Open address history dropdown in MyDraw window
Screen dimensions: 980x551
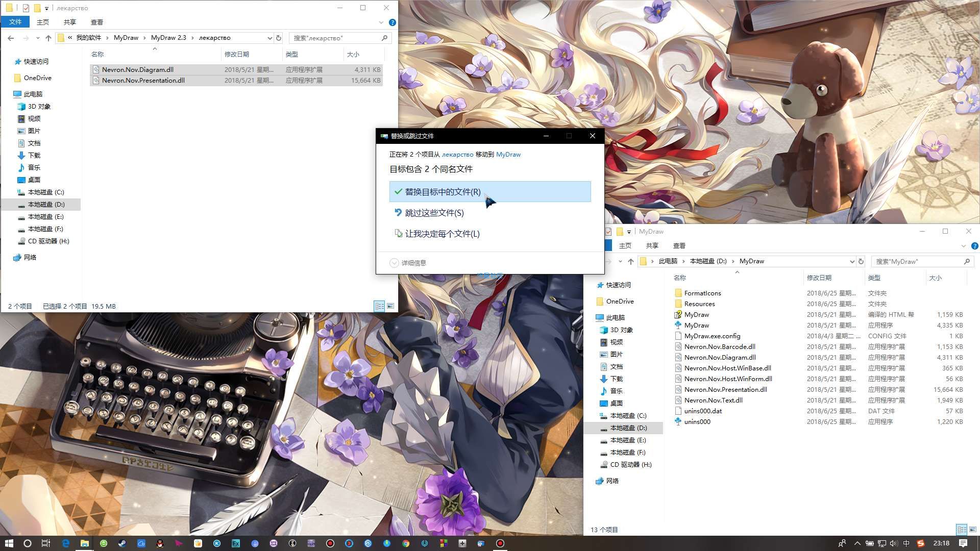click(852, 261)
